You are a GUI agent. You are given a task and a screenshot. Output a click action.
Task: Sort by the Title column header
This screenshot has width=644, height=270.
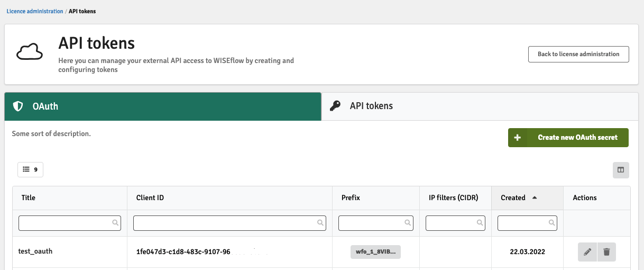[x=70, y=197]
